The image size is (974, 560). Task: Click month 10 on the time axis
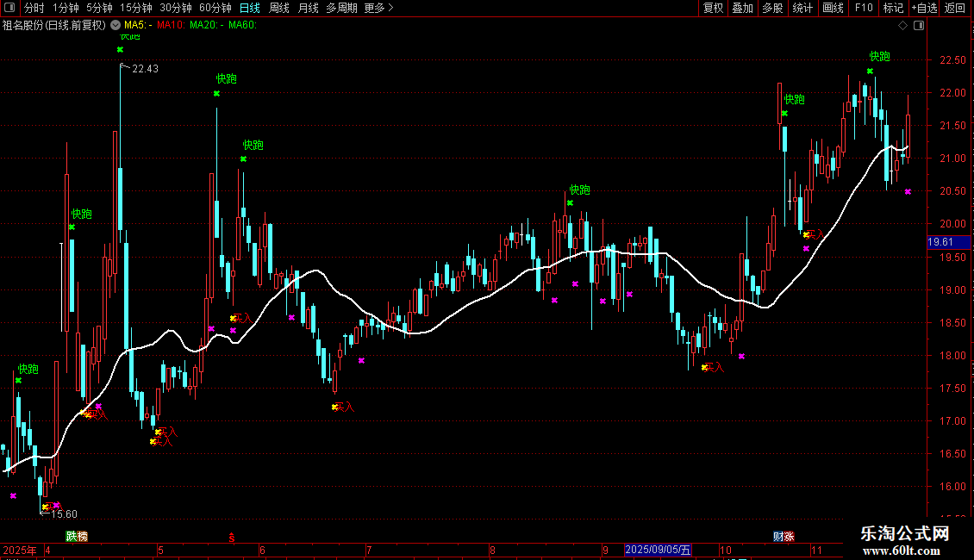(726, 551)
